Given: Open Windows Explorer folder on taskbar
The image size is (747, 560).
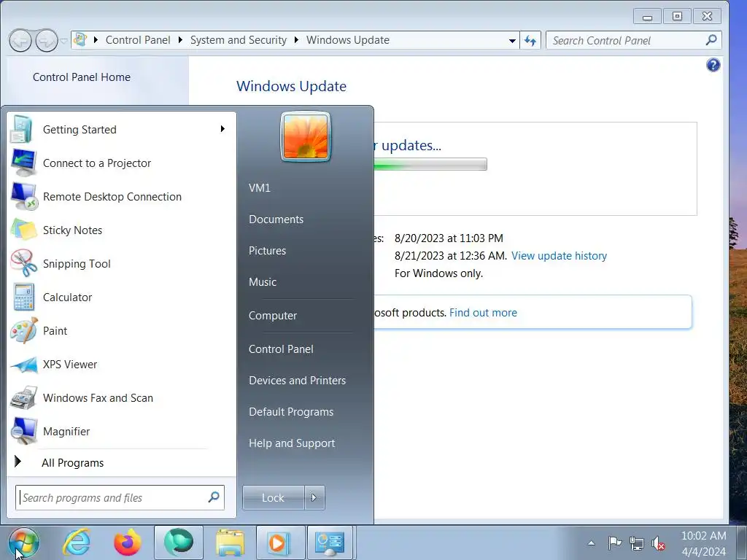Looking at the screenshot, I should click(x=230, y=542).
